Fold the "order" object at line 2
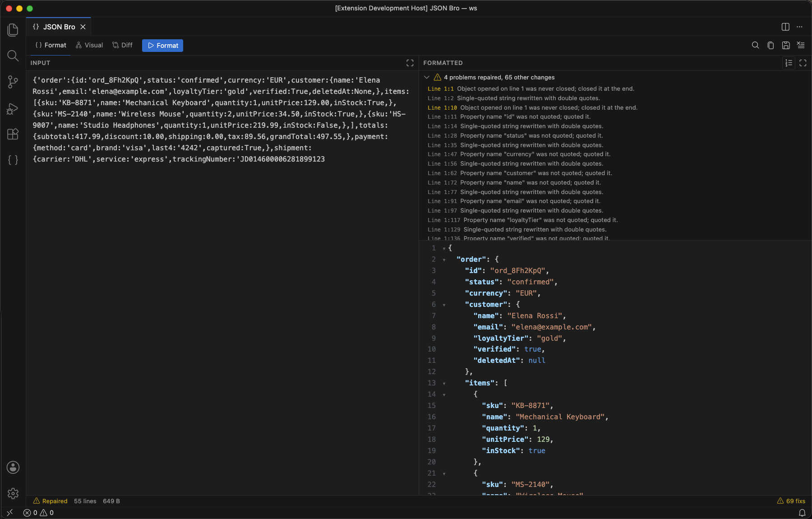 tap(444, 260)
